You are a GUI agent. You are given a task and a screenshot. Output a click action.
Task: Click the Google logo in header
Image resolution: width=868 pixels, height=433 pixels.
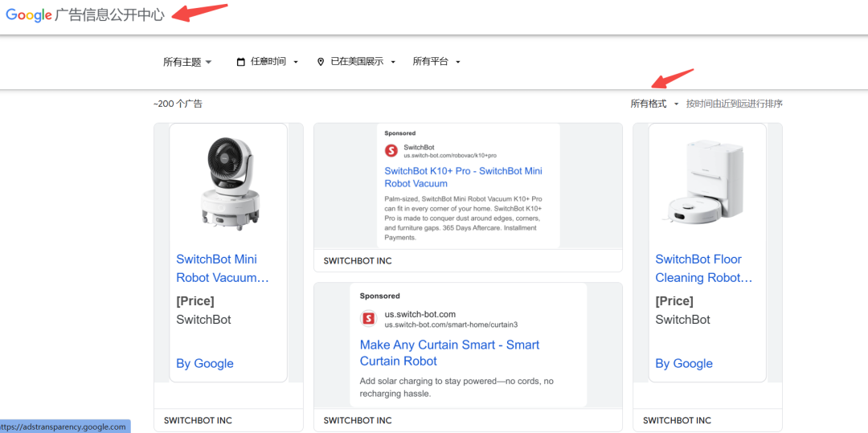point(29,15)
